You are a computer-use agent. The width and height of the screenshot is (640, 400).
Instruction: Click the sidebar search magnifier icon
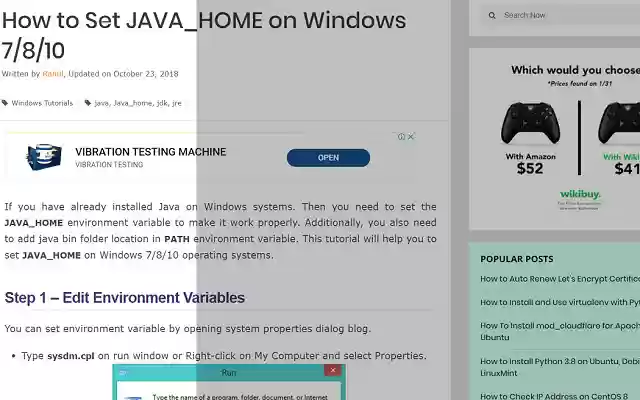coord(492,16)
